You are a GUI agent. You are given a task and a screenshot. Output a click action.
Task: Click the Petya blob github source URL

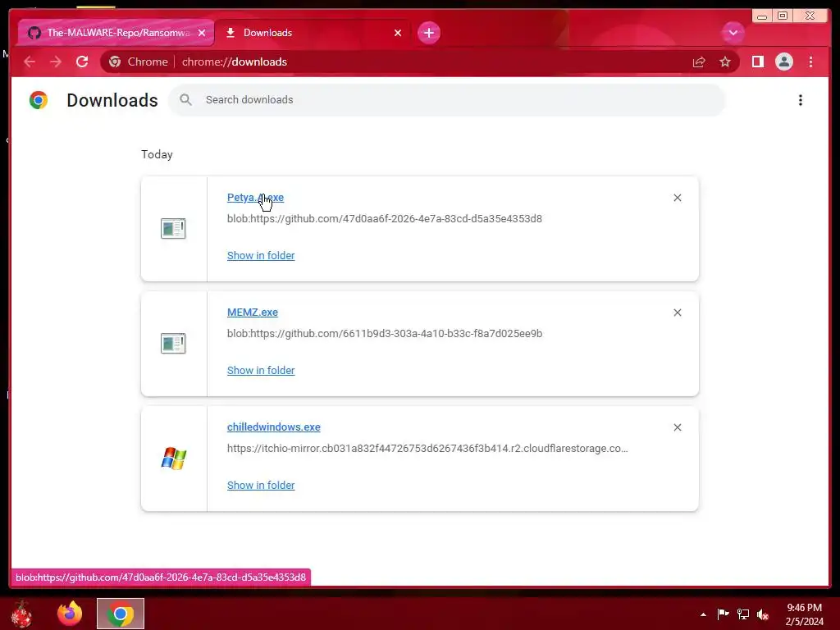pyautogui.click(x=385, y=218)
